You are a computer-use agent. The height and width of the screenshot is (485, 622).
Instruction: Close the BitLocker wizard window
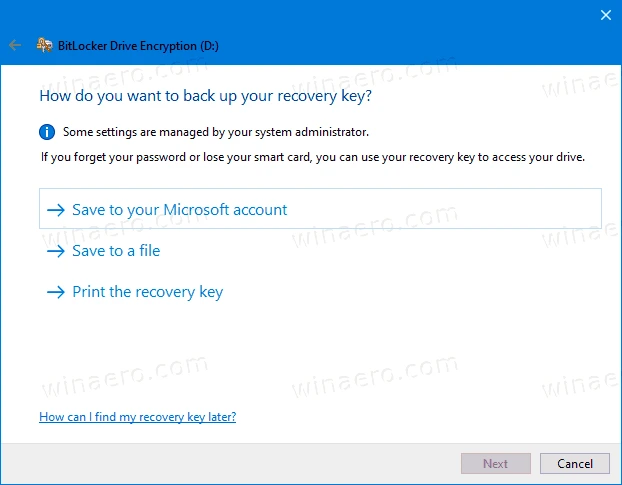[x=606, y=15]
